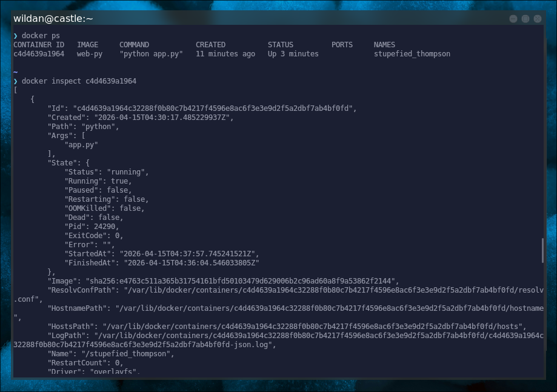Close the wildan@castle terminal window
Image resolution: width=557 pixels, height=392 pixels.
click(538, 19)
